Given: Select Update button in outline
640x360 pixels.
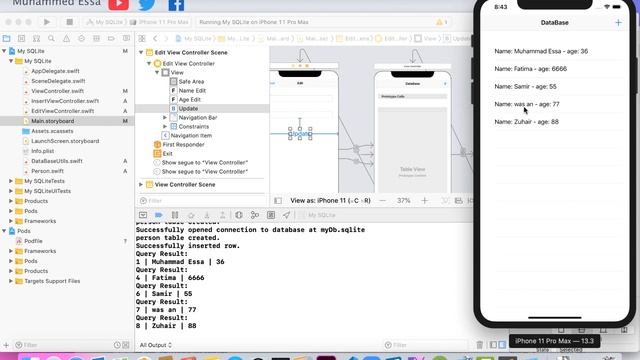Looking at the screenshot, I should [x=188, y=109].
